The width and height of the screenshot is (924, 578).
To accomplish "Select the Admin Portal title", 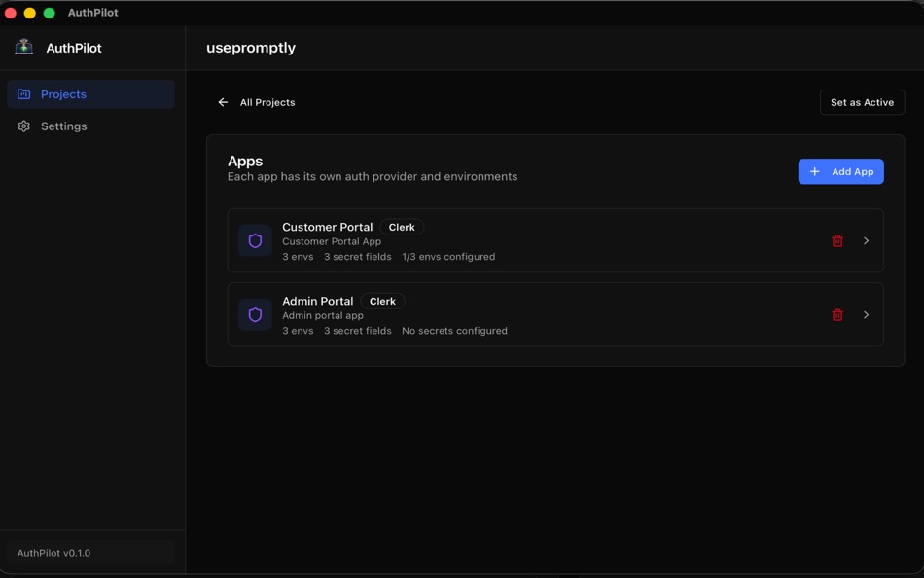I will [318, 302].
